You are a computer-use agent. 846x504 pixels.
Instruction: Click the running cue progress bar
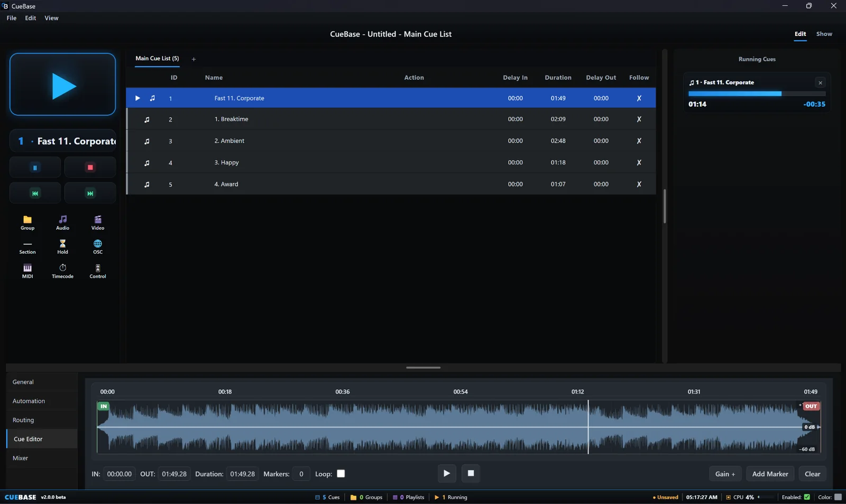point(757,94)
